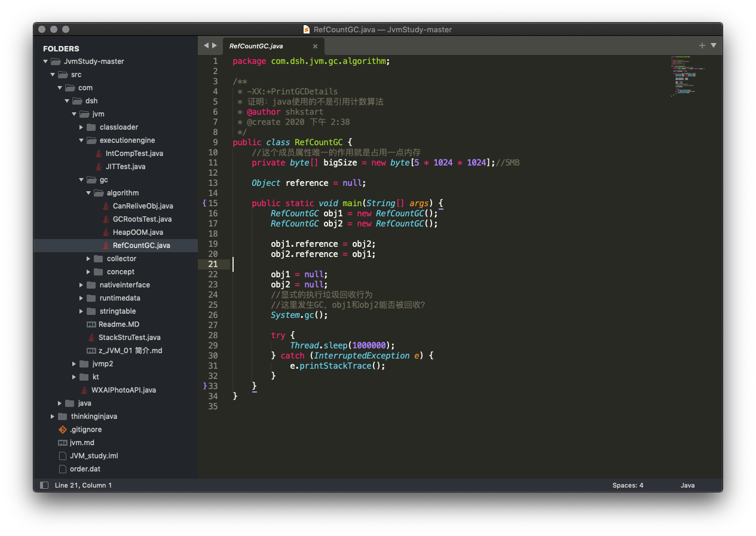Open the jvm.md file
The width and height of the screenshot is (756, 536).
coord(82,443)
